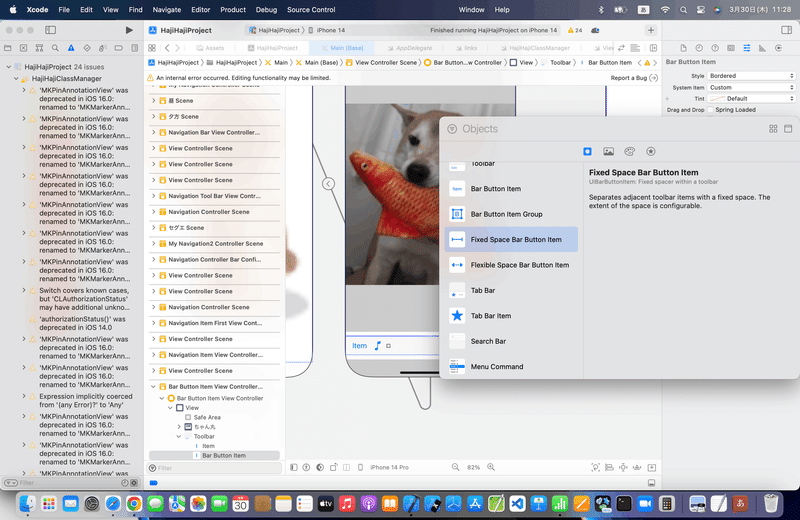The width and height of the screenshot is (800, 520).
Task: Open the project navigator folder icon
Action: coord(8,48)
